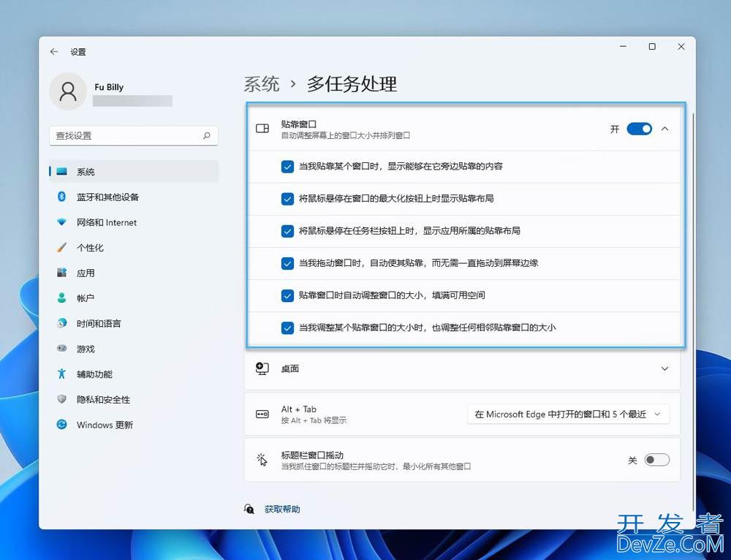Open 时间和语言 settings
This screenshot has height=560, width=731.
[x=133, y=323]
